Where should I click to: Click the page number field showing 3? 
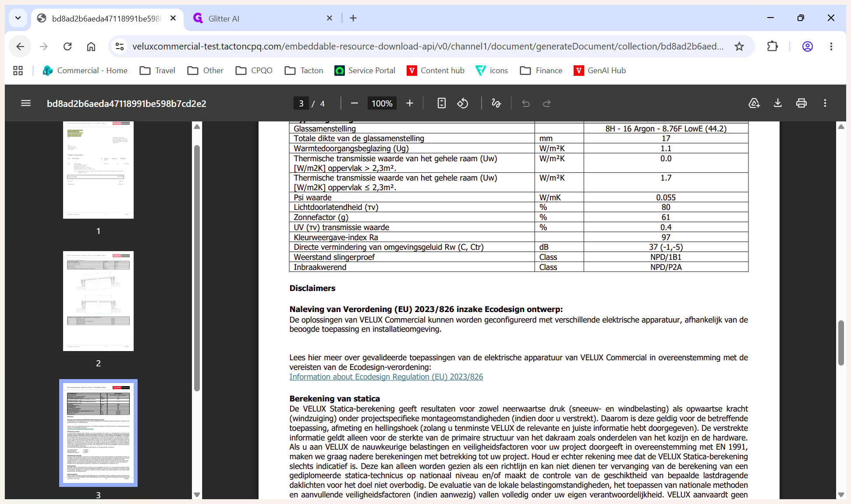pyautogui.click(x=301, y=103)
